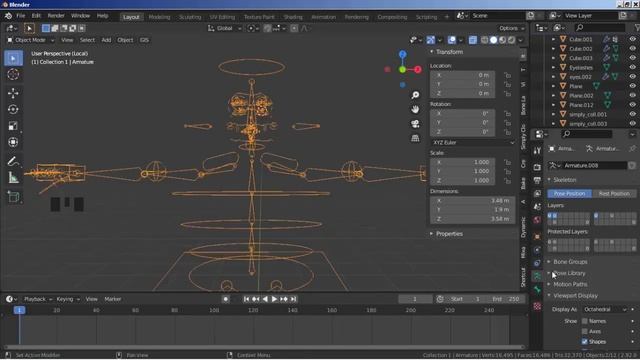Select Rest Position button
Viewport: 640px width, 360px height.
coord(614,193)
